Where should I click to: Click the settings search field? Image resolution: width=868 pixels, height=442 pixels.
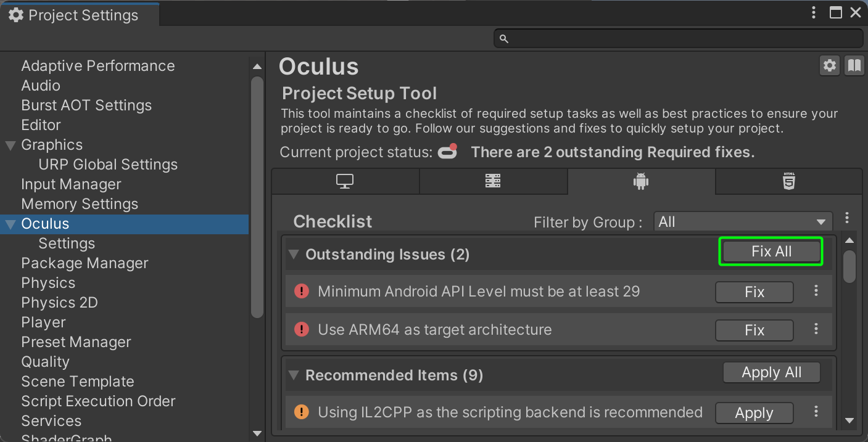(x=679, y=38)
